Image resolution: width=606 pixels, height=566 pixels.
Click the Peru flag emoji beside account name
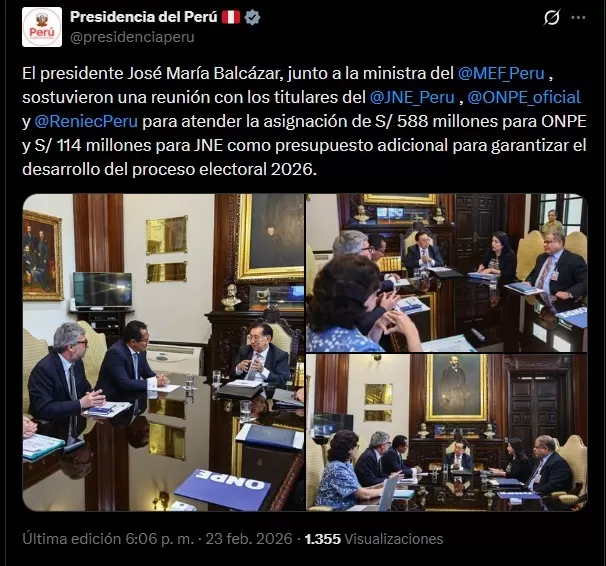(231, 17)
